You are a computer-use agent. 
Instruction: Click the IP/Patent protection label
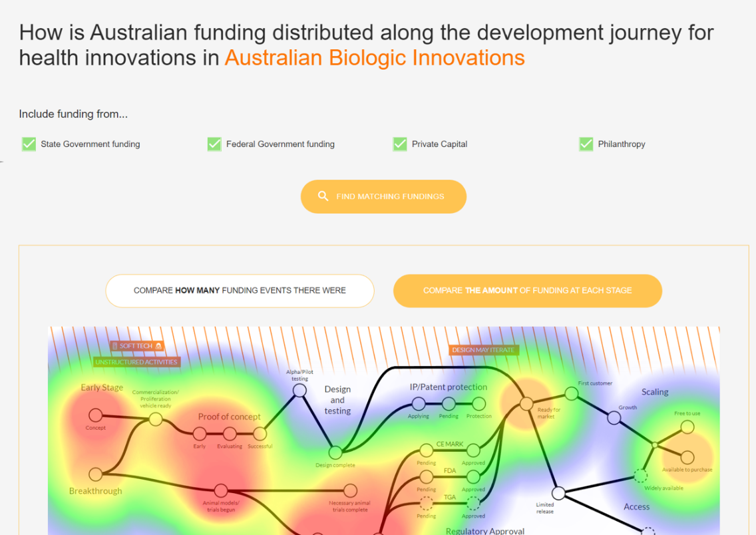pos(449,387)
